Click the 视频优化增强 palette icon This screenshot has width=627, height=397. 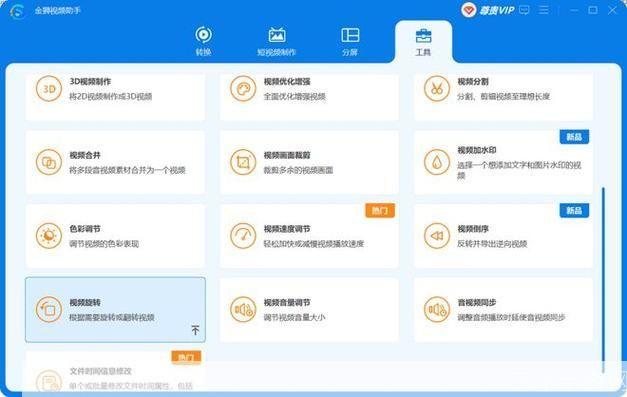[243, 88]
